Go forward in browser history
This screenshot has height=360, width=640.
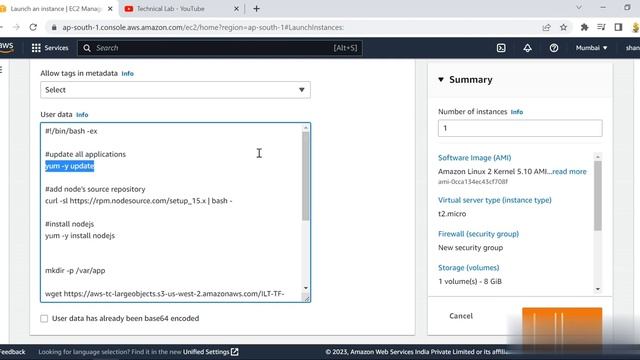[16, 27]
